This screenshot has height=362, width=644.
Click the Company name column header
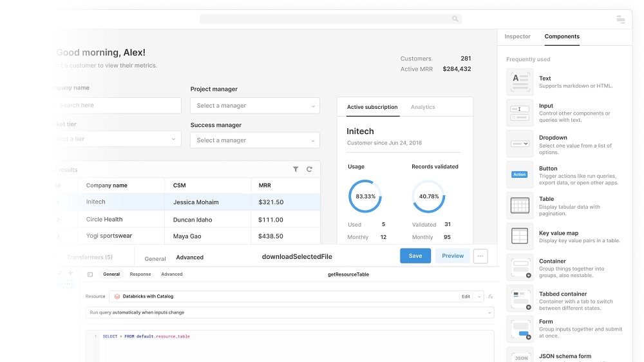click(x=107, y=186)
